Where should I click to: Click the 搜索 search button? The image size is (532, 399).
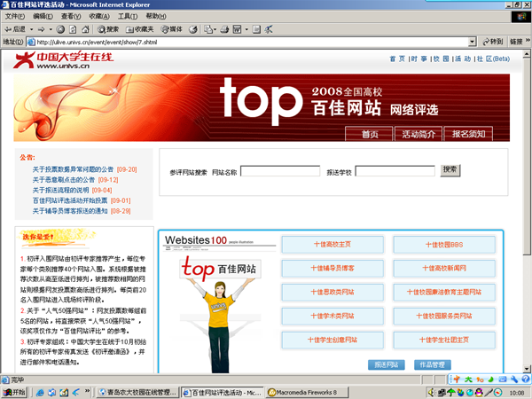[450, 170]
